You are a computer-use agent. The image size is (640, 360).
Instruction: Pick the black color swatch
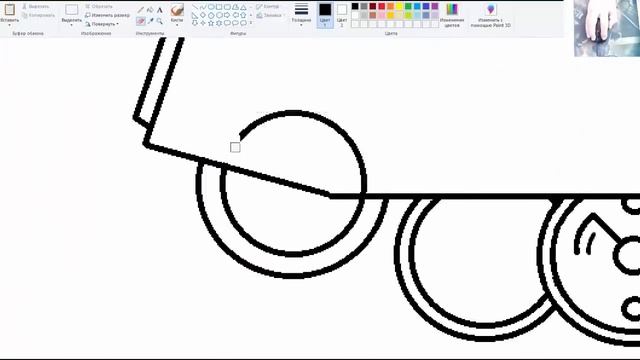355,6
